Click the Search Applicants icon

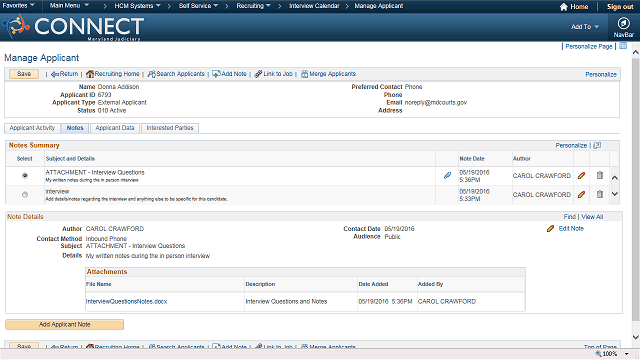click(x=151, y=74)
